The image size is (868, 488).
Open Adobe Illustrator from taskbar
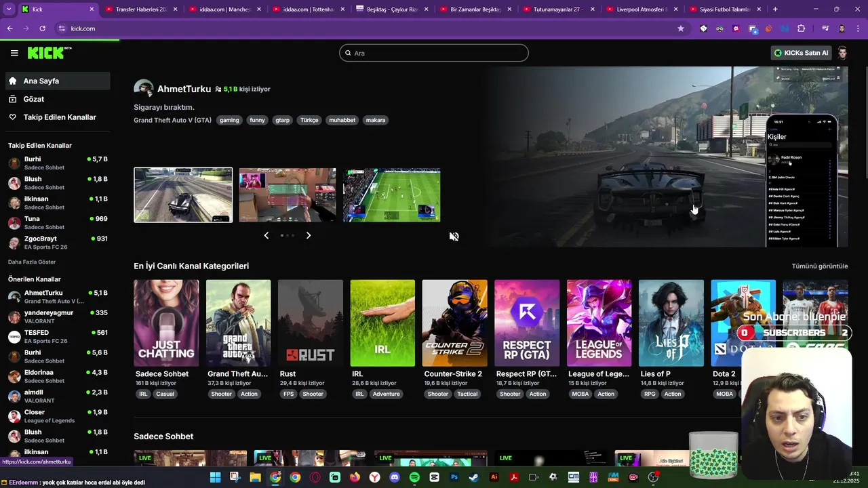click(x=494, y=477)
